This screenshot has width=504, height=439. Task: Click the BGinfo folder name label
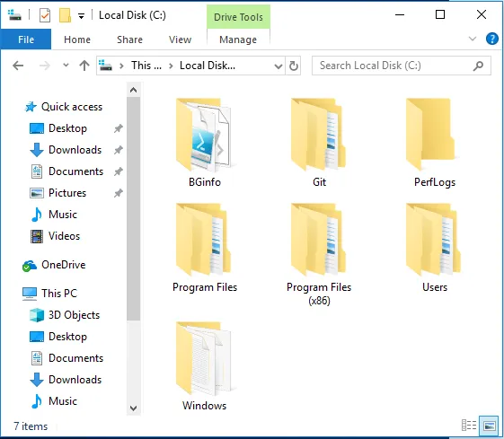(x=205, y=182)
